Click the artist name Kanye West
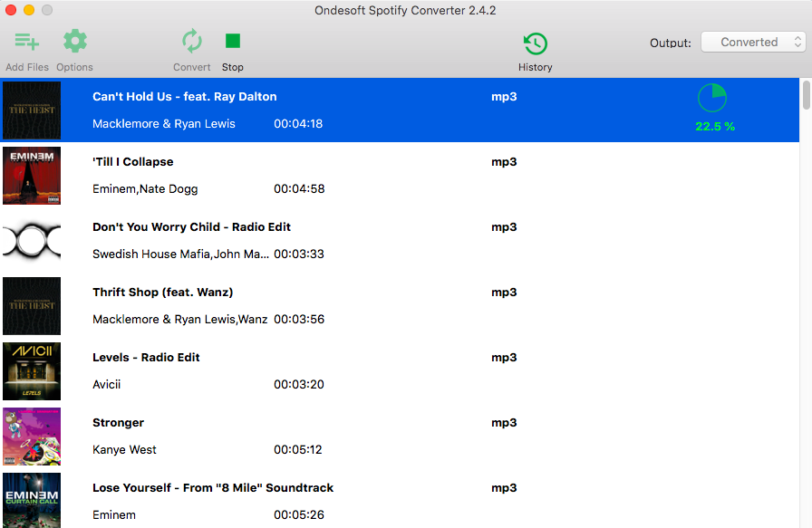Image resolution: width=812 pixels, height=528 pixels. point(124,450)
